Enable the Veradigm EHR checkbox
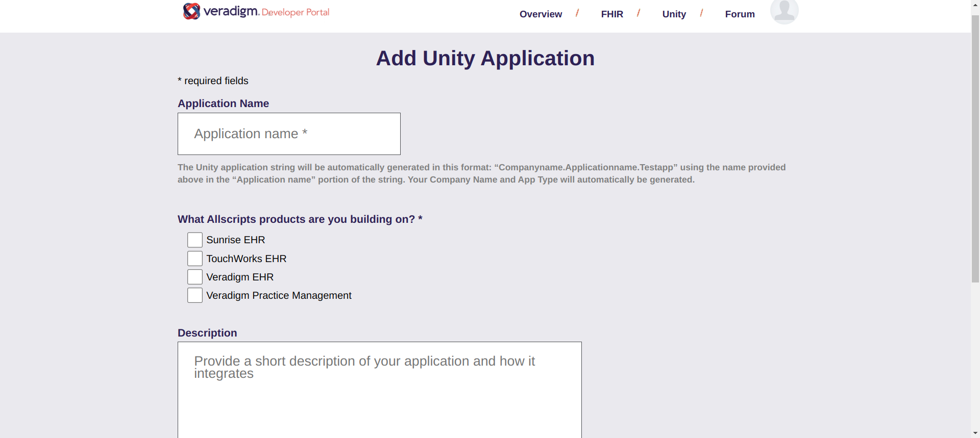The width and height of the screenshot is (980, 438). pyautogui.click(x=195, y=277)
